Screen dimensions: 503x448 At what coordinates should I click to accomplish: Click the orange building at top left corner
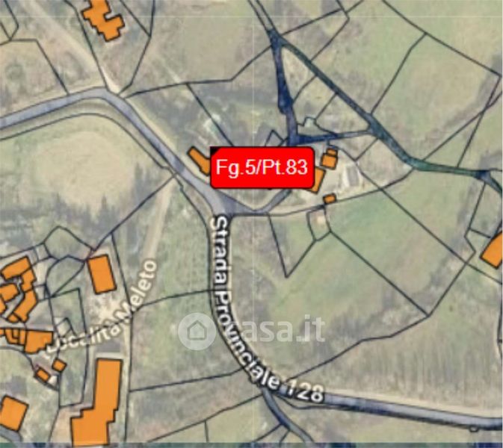(x=103, y=19)
